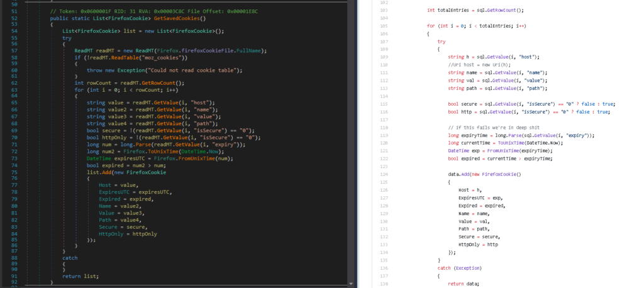Click line number 124 in light editor
Viewport: 644px width, 288px height.
[384, 174]
